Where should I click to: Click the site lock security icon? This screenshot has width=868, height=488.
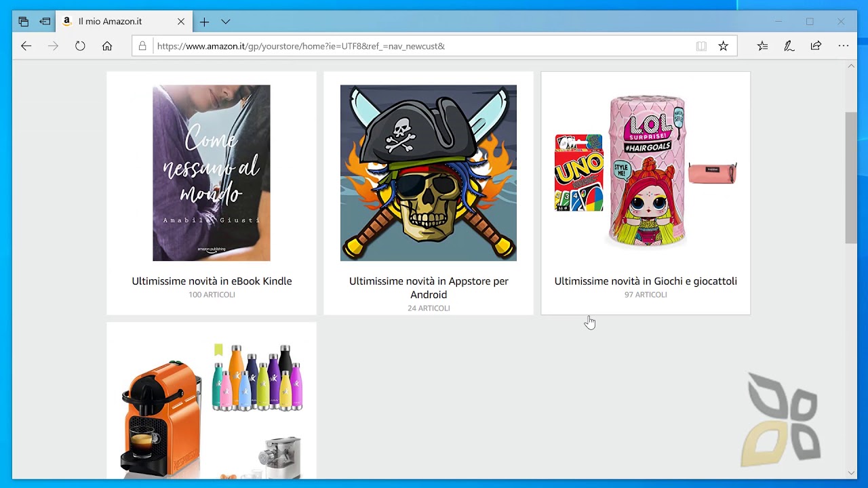point(142,46)
